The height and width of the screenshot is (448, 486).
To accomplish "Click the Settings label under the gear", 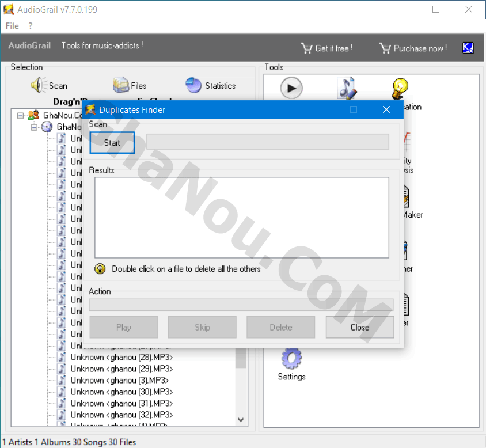I will point(292,377).
